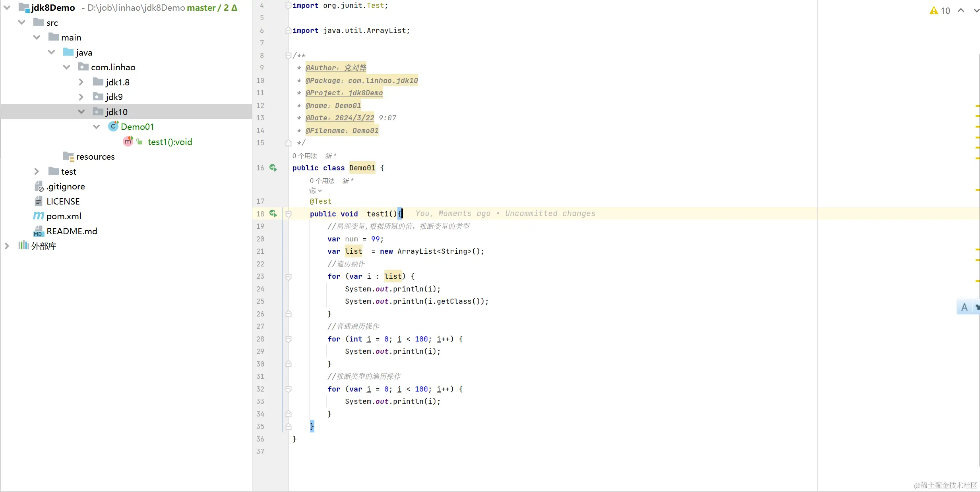980x492 pixels.
Task: Expand the 外部库 (external libraries) node
Action: click(x=6, y=245)
